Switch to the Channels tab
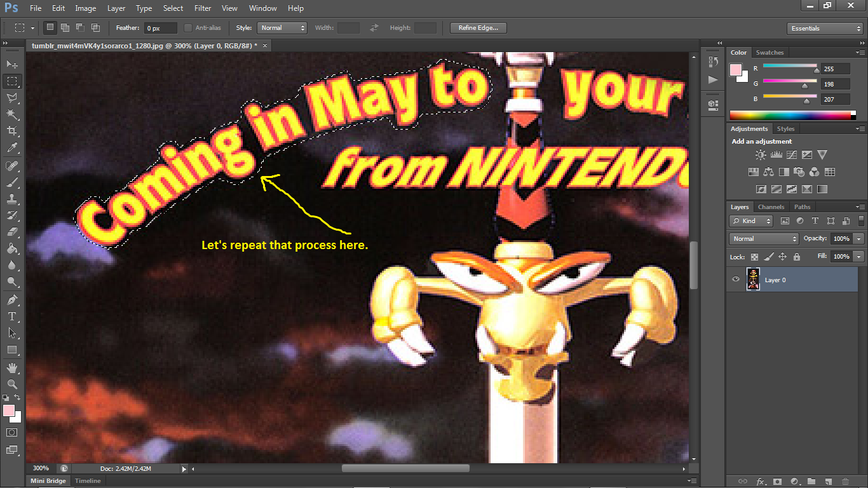The width and height of the screenshot is (868, 488). coord(771,207)
